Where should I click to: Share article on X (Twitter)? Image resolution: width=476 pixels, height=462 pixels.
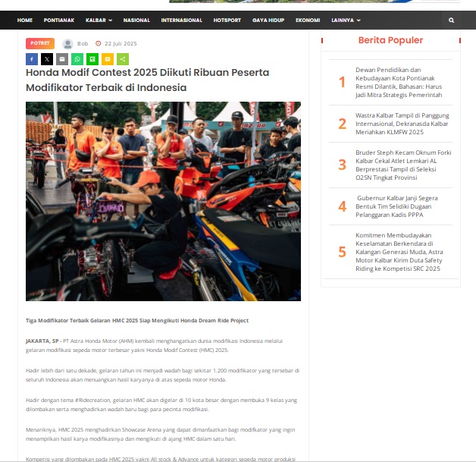coord(47,59)
